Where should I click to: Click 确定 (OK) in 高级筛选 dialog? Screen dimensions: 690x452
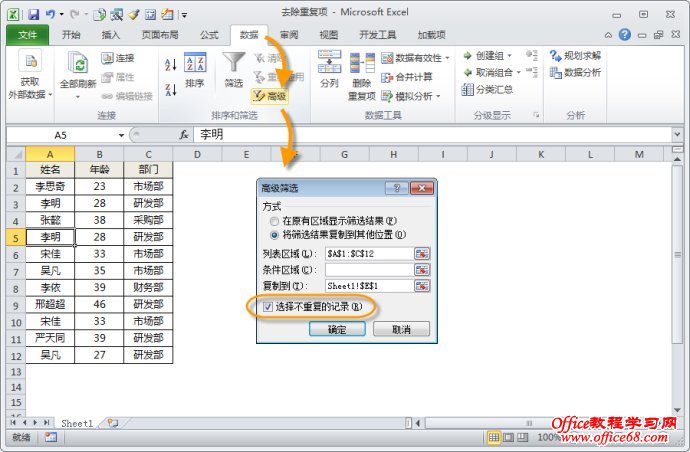tap(337, 329)
